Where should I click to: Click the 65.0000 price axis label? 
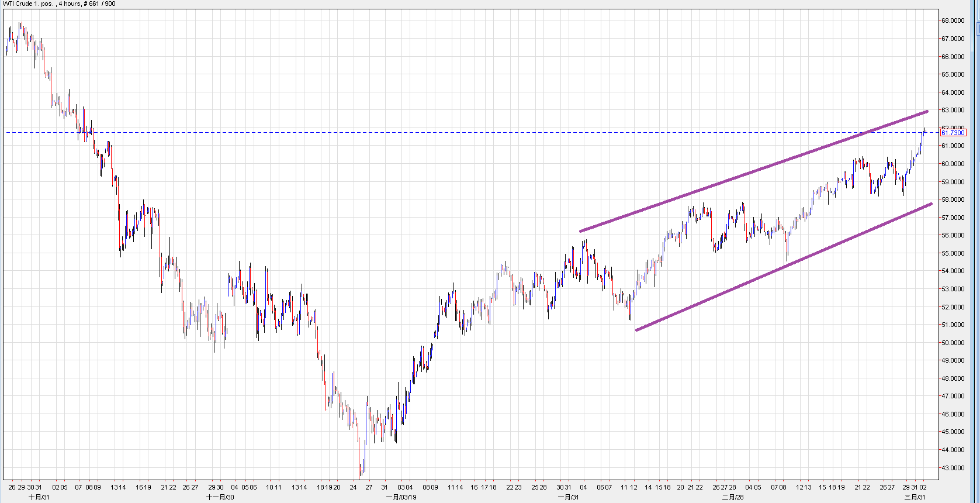point(953,74)
